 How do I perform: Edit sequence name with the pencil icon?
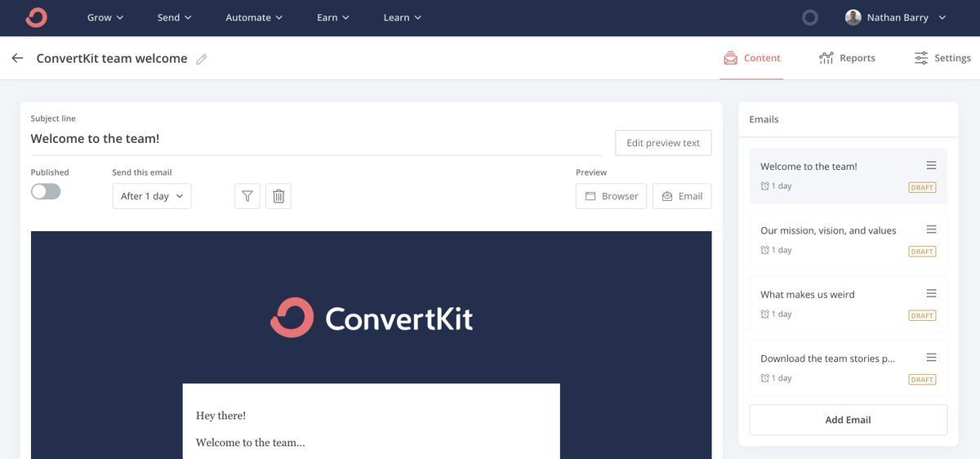(202, 59)
